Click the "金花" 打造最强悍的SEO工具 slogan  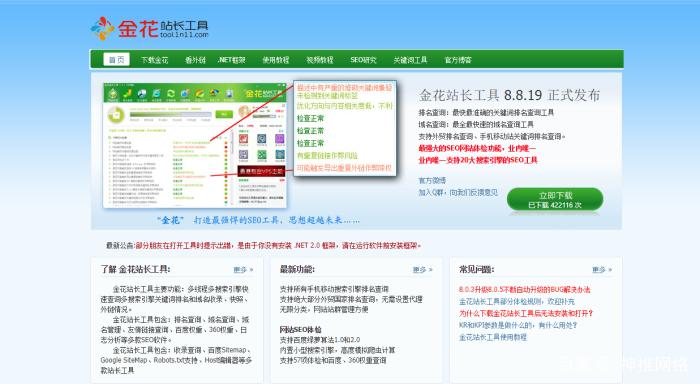point(258,220)
